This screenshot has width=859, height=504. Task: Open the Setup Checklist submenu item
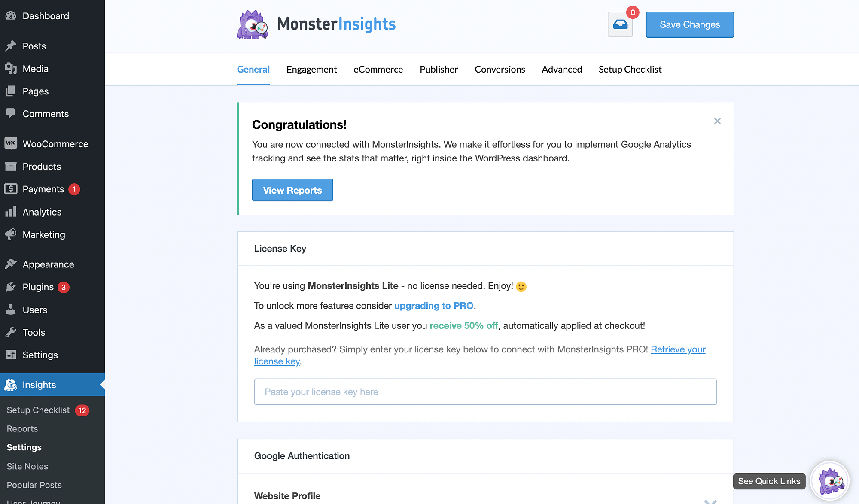point(38,410)
